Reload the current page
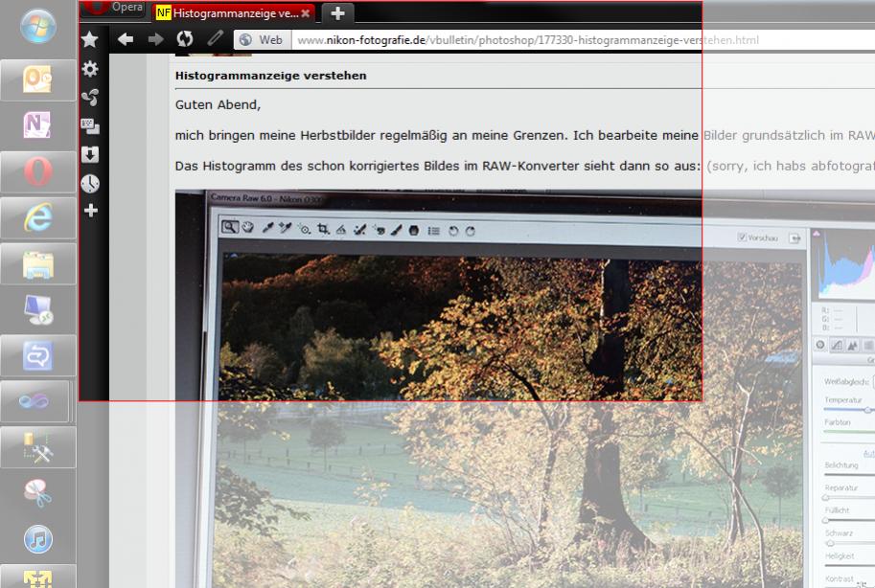The image size is (875, 588). pyautogui.click(x=185, y=39)
